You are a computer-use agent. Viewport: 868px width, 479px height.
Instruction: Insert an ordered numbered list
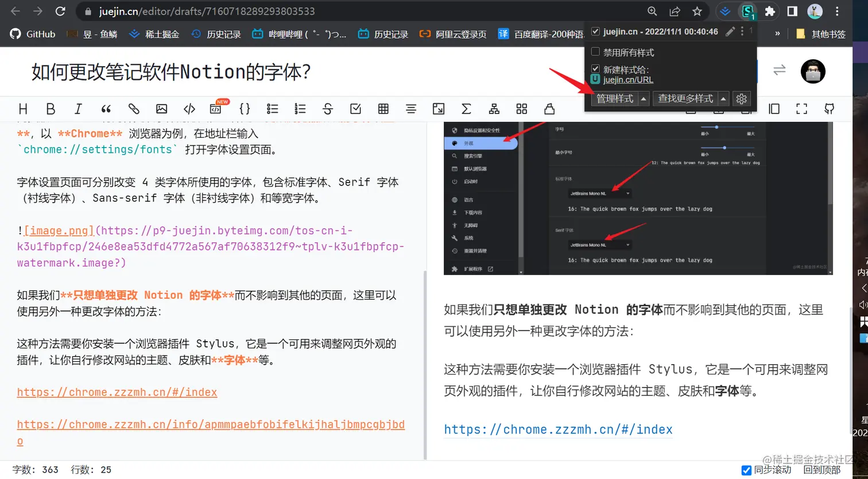coord(300,109)
